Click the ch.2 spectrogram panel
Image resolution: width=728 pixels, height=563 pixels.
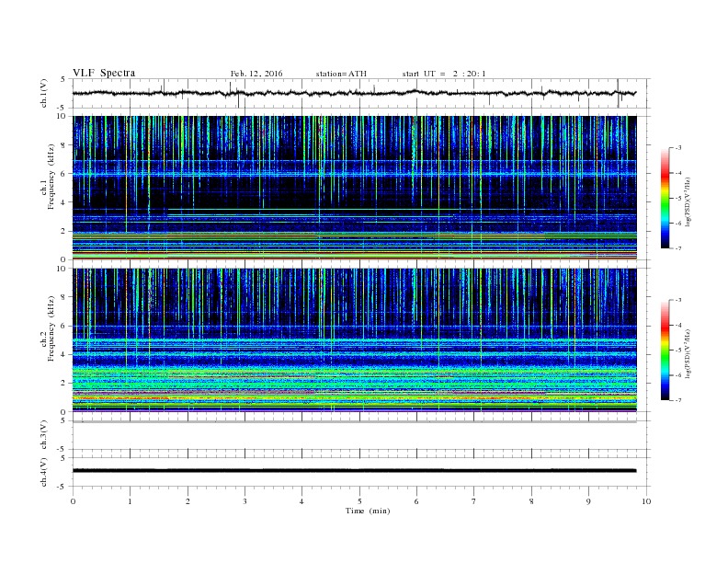(x=354, y=340)
